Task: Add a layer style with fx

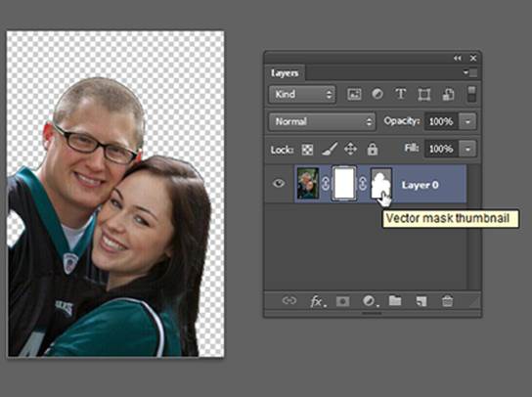Action: click(x=318, y=301)
